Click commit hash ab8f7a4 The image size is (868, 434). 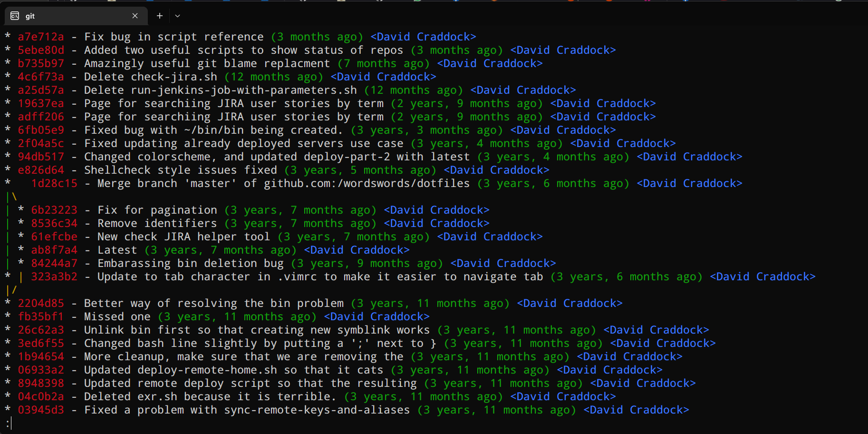(54, 250)
